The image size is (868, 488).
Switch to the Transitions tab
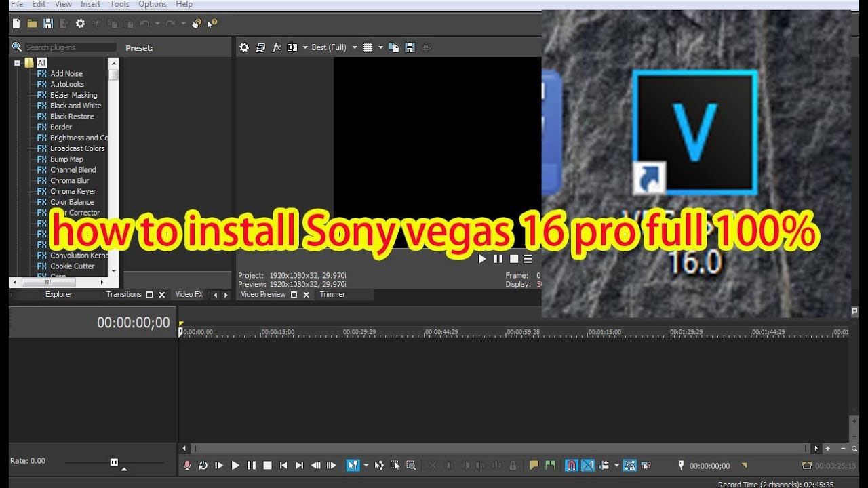coord(124,294)
